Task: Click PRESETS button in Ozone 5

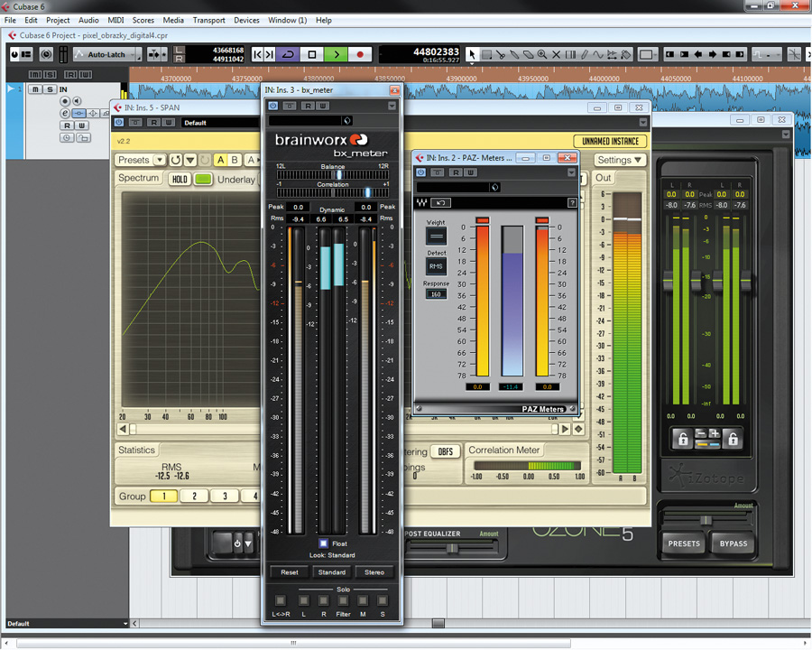Action: [x=684, y=543]
